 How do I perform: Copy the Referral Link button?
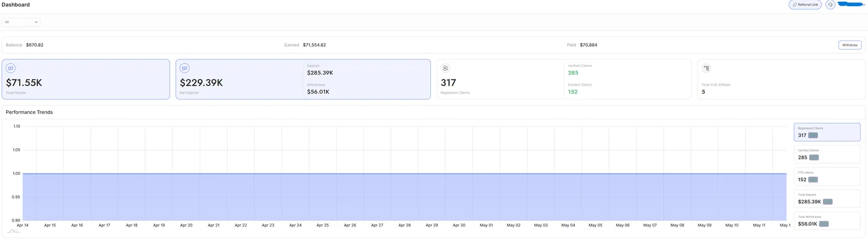tap(805, 4)
